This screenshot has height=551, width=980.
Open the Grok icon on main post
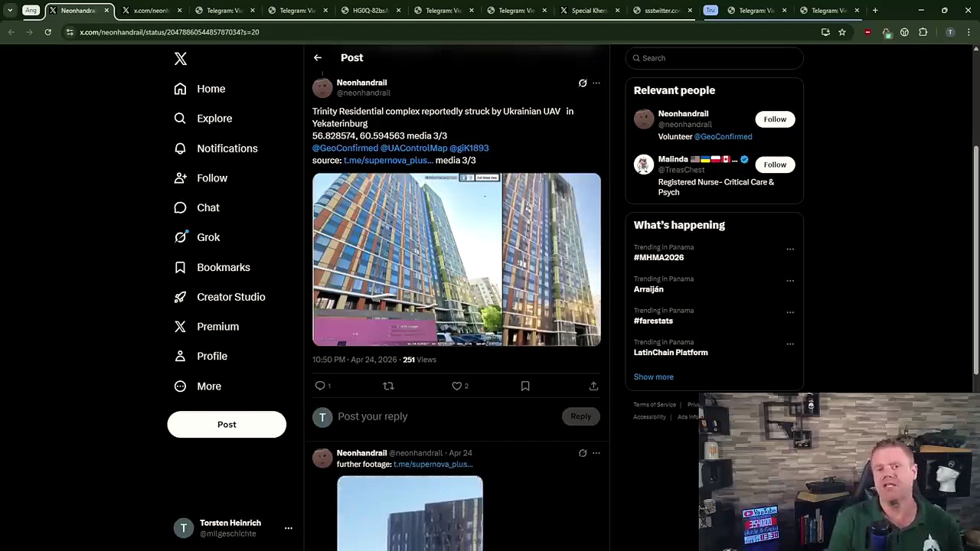(x=583, y=83)
